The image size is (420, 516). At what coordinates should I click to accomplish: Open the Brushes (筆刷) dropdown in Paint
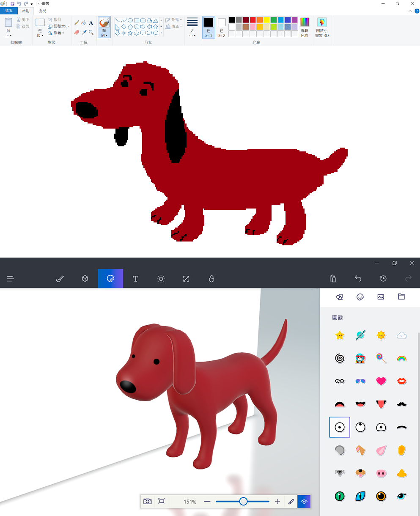tap(104, 33)
